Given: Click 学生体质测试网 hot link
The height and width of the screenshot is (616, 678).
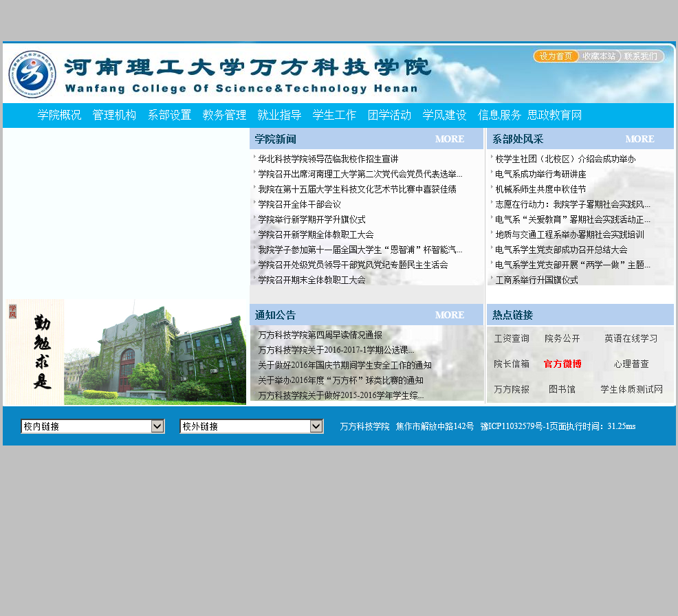Looking at the screenshot, I should (x=631, y=390).
